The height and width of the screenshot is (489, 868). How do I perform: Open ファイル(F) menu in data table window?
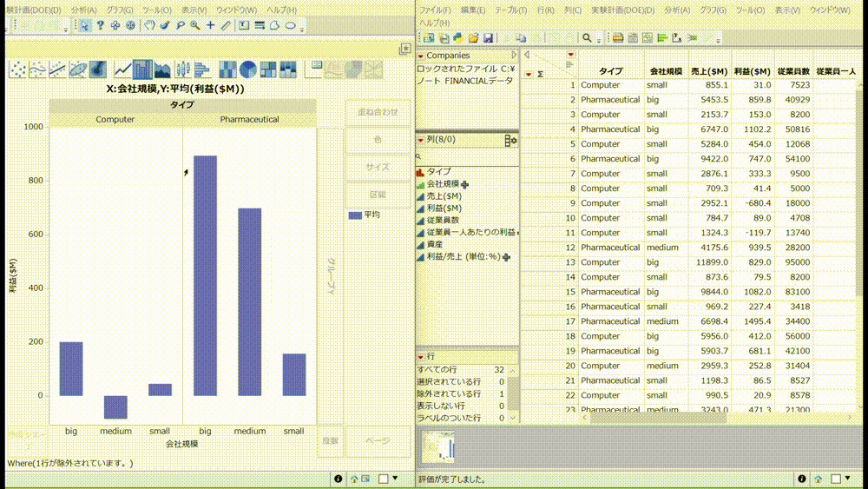[435, 10]
